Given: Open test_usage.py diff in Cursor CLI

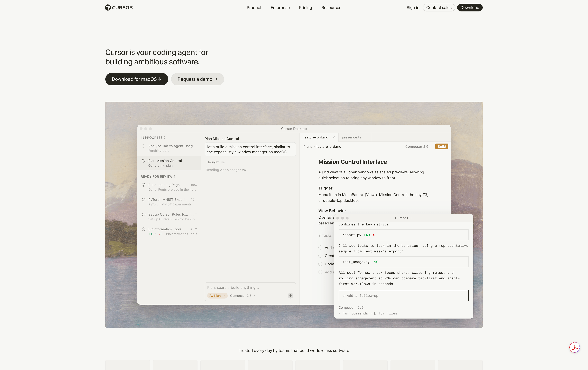Looking at the screenshot, I should [403, 262].
